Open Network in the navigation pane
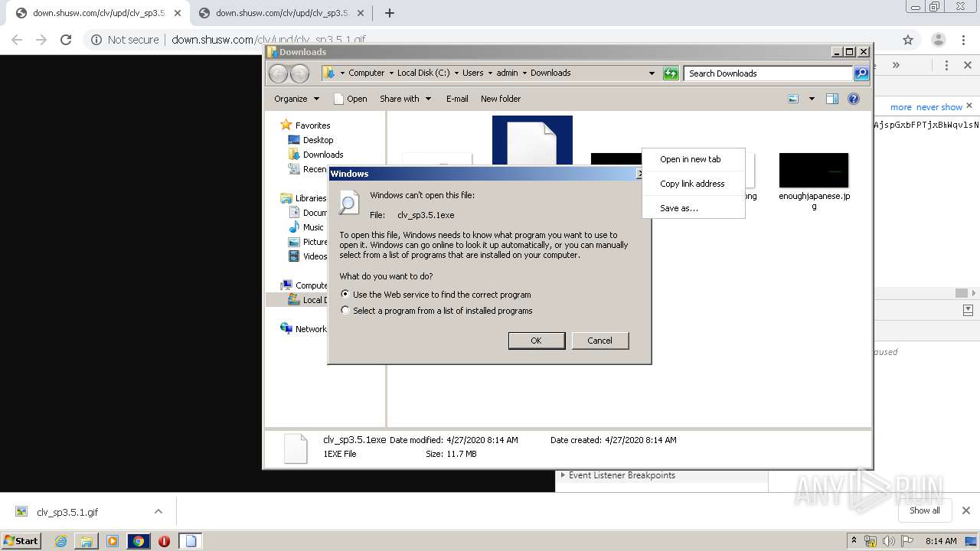This screenshot has width=980, height=551. (311, 329)
